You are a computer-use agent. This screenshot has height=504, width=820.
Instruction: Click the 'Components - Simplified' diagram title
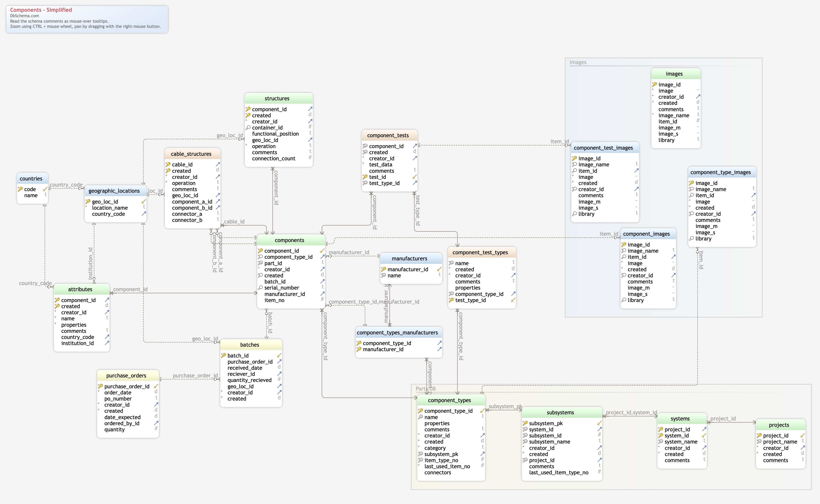pos(41,10)
